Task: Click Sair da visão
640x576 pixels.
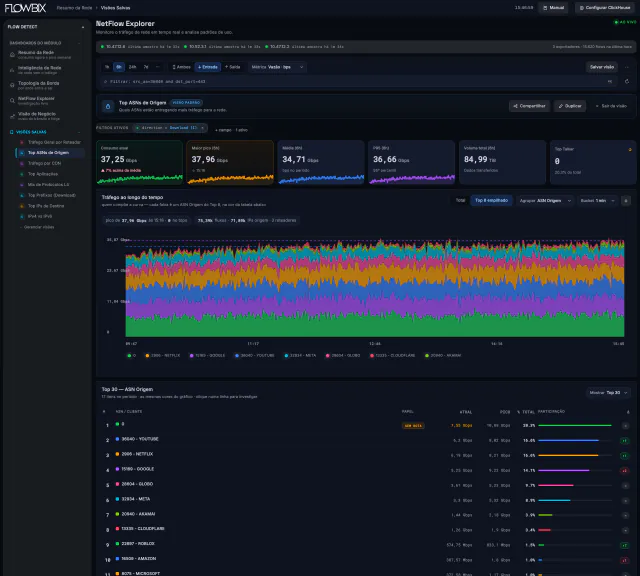Action: coord(611,106)
